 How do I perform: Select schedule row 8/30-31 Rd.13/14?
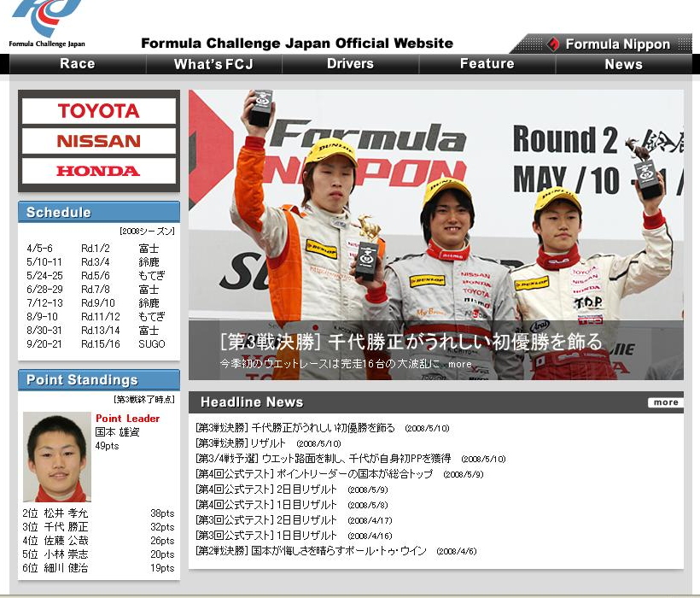click(96, 331)
